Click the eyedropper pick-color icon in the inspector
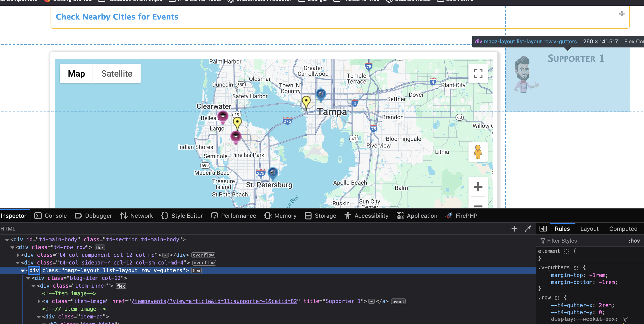This screenshot has height=324, width=644. [x=528, y=228]
